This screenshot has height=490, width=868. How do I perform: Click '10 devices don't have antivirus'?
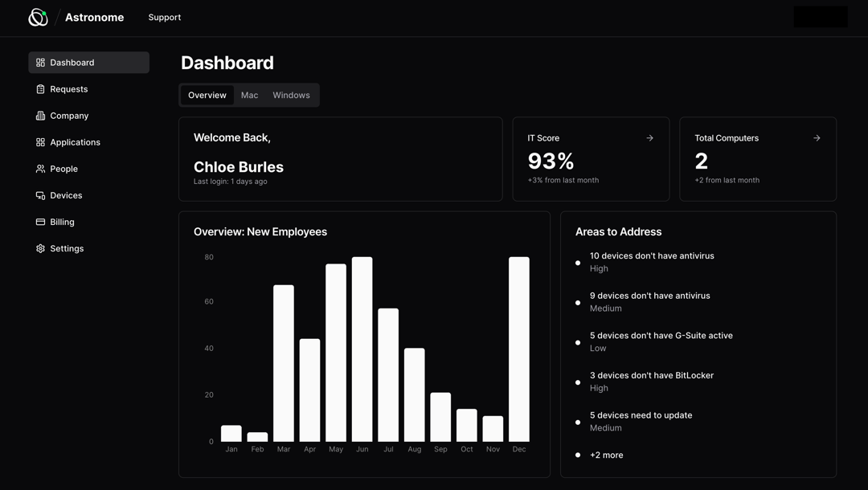point(652,256)
